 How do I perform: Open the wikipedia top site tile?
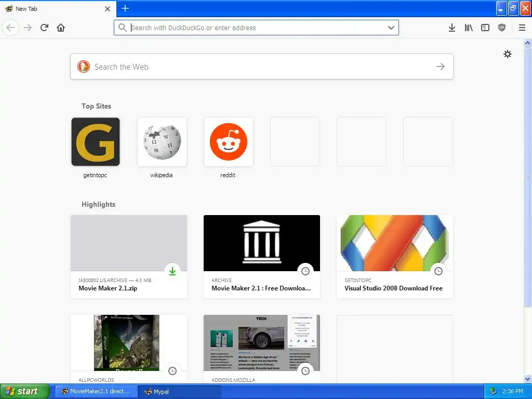click(162, 142)
